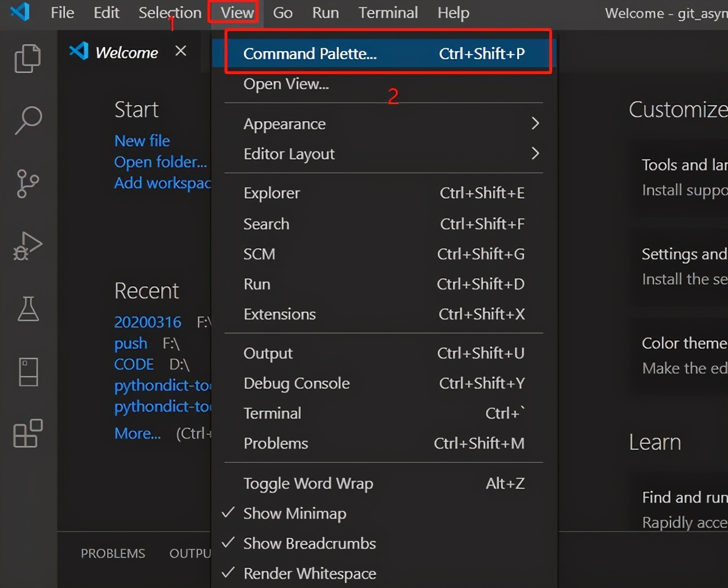Open the Help menu
This screenshot has height=588, width=728.
tap(453, 13)
